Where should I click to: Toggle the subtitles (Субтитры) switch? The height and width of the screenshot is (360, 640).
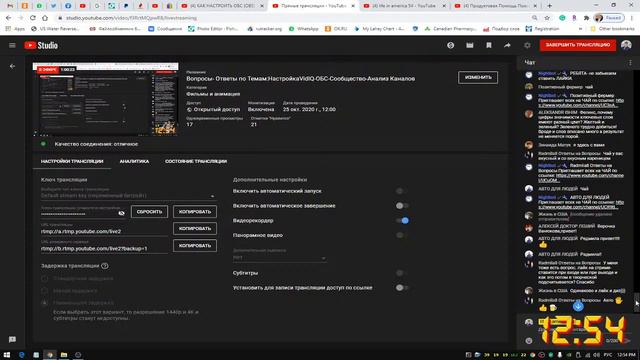point(402,273)
